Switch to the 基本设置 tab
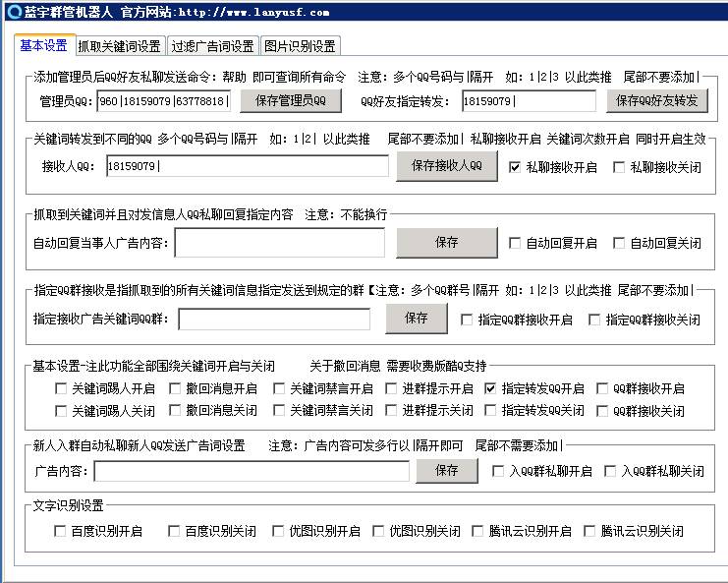 pos(44,46)
